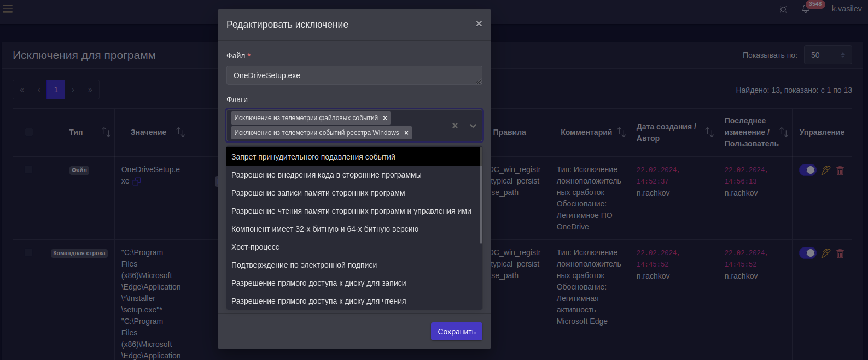868x360 pixels.
Task: Toggle the command line exclusion switch
Action: 807,253
